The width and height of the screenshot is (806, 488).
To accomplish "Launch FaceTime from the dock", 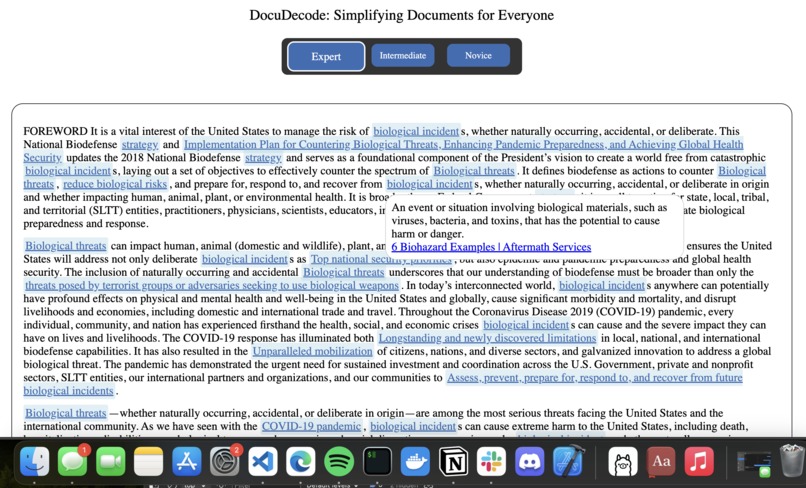I will (x=111, y=461).
